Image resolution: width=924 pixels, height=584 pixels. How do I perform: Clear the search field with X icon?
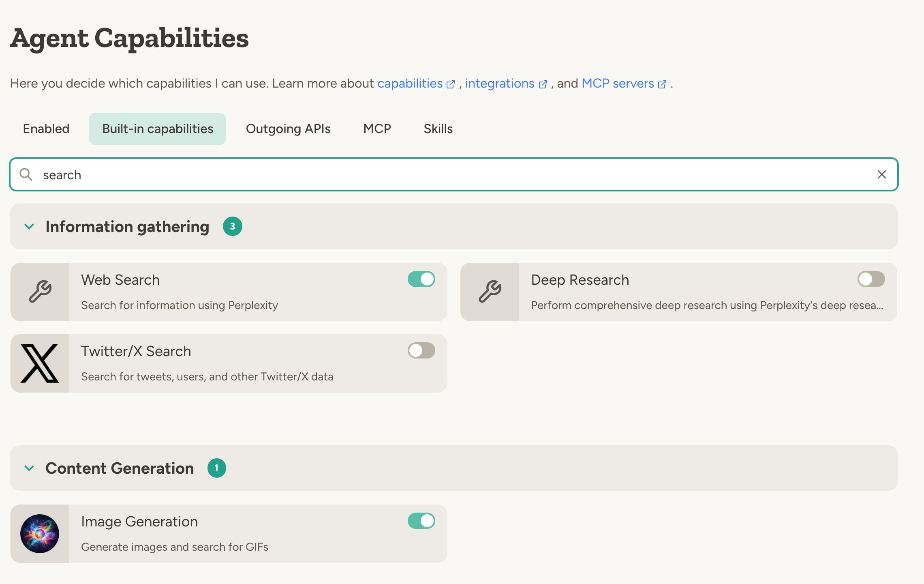[x=881, y=174]
